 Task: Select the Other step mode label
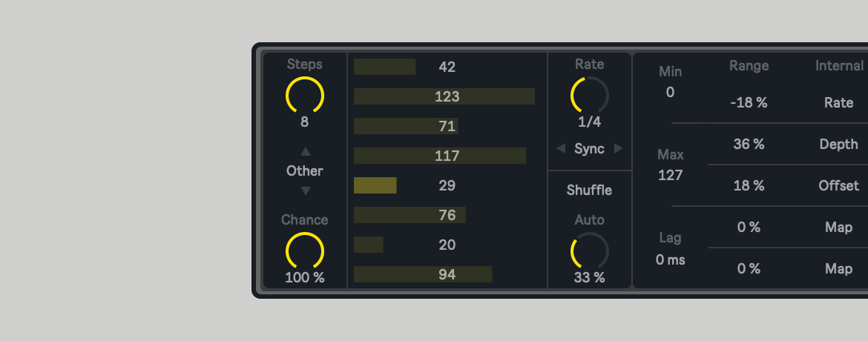tap(305, 171)
